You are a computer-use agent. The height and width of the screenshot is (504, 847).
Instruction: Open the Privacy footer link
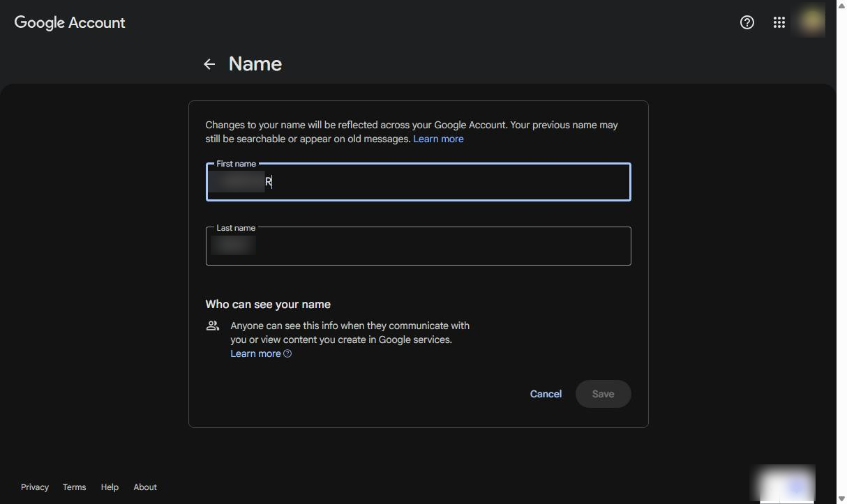click(x=35, y=487)
